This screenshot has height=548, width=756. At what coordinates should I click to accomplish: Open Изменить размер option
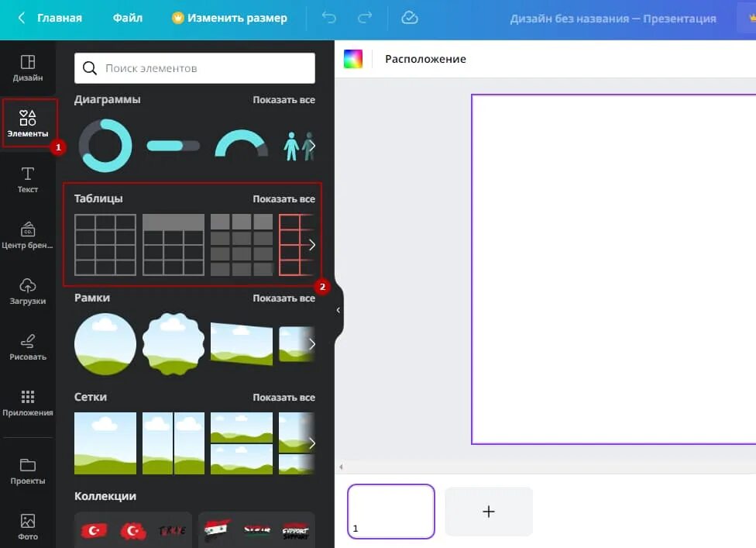tap(229, 18)
